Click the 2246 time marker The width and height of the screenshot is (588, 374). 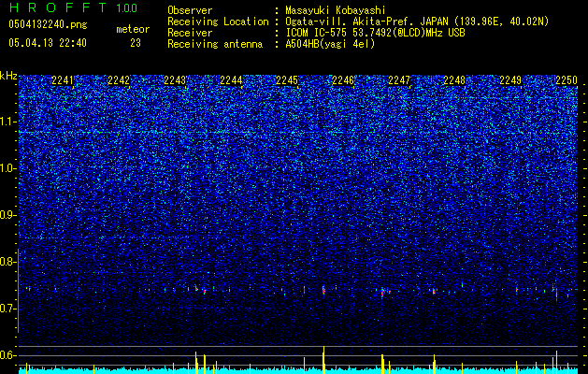point(343,80)
